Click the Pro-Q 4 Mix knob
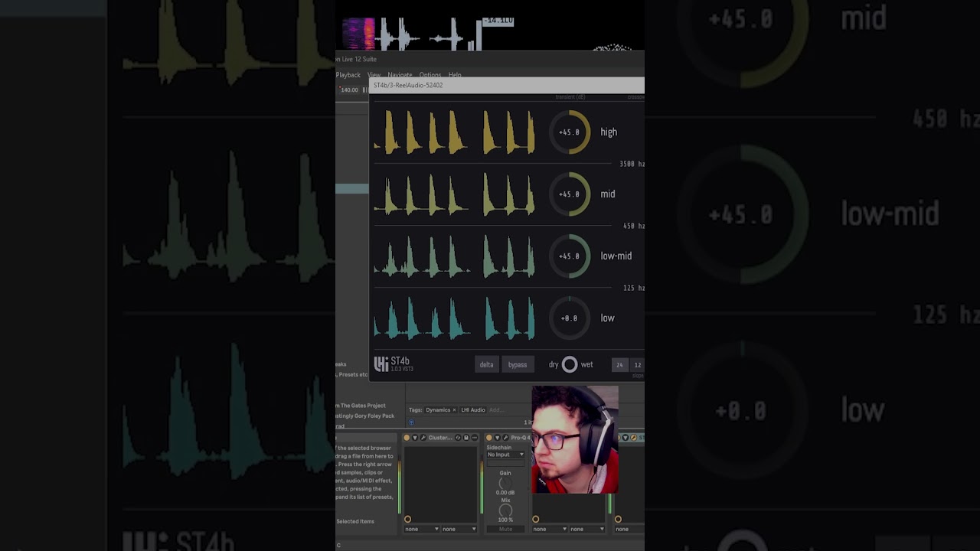Viewport: 980px width, 551px height. (x=505, y=510)
